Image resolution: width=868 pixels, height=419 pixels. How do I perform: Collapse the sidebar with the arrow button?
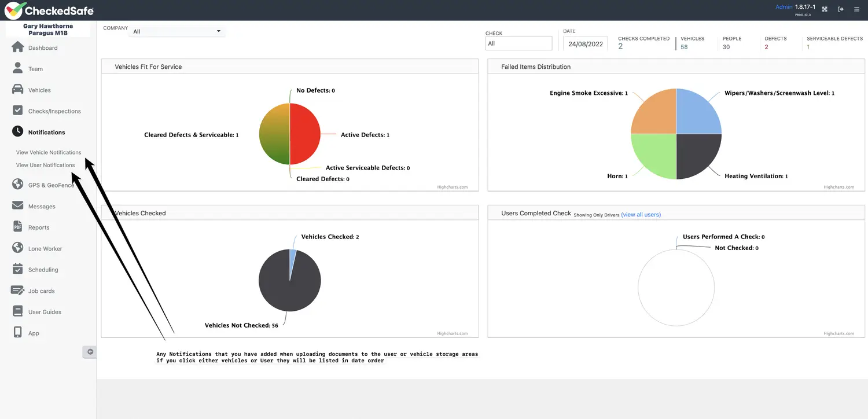click(x=90, y=351)
